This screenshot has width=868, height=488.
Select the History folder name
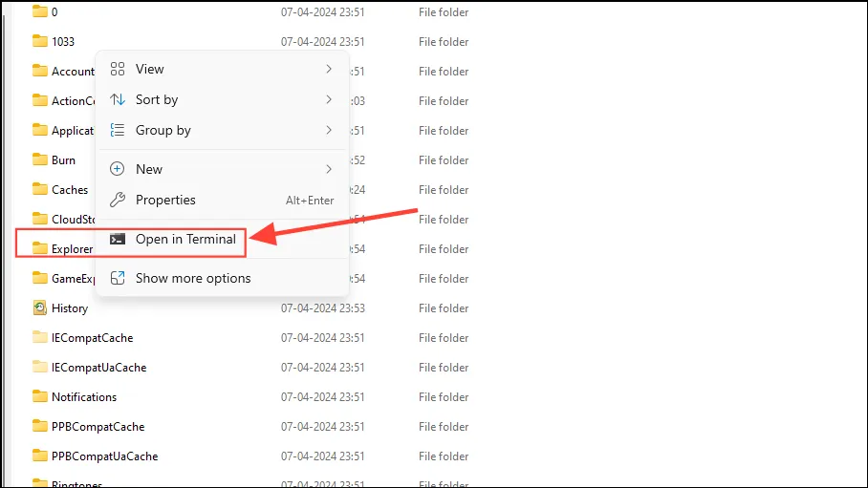[70, 308]
